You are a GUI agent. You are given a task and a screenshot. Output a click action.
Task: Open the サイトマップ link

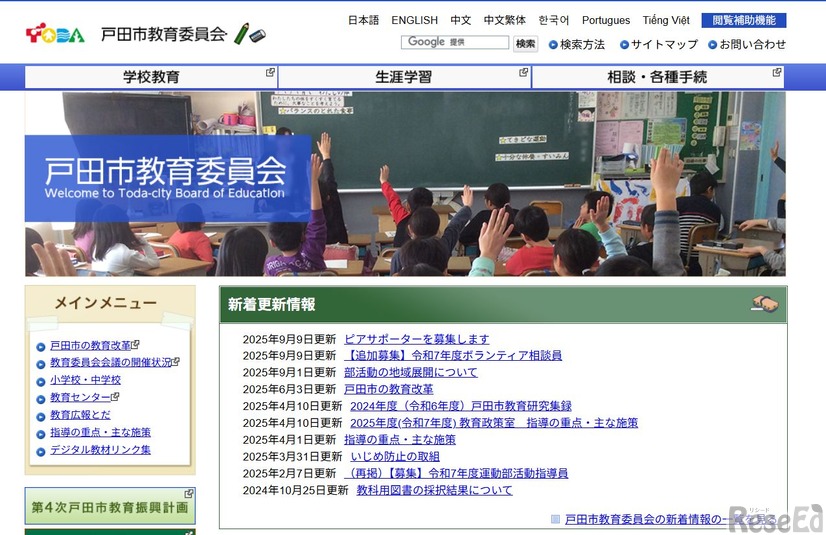664,45
